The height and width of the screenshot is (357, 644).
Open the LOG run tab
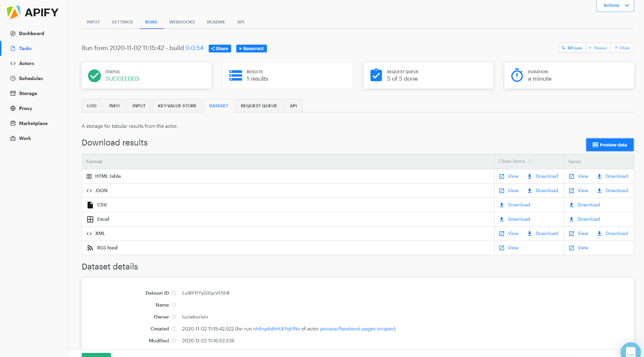92,106
